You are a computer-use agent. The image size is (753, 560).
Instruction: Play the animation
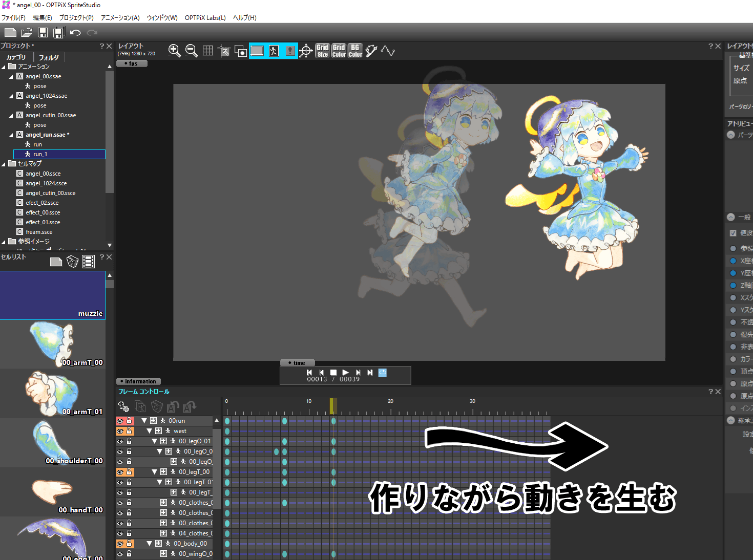coord(345,373)
